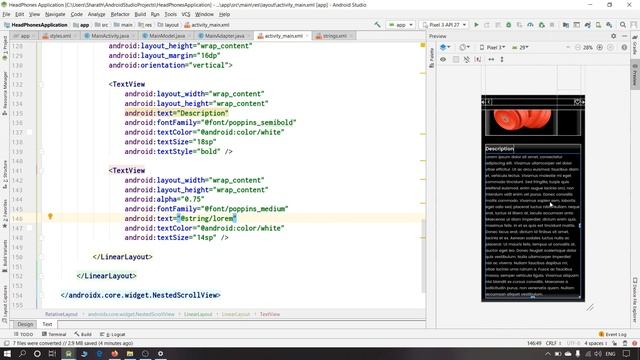Open design surface layers dropdown in Preview
The height and width of the screenshot is (360, 640).
[445, 47]
